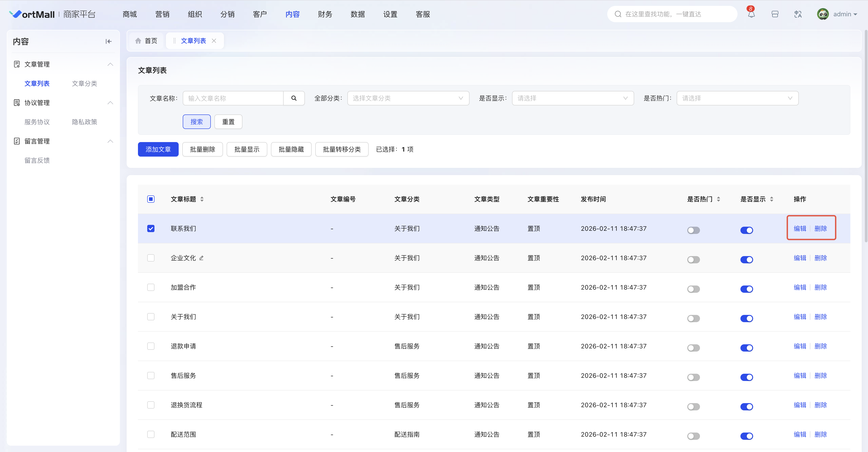Viewport: 868px width, 452px height.
Task: Click the magnifier icon beside article name field
Action: [x=294, y=98]
